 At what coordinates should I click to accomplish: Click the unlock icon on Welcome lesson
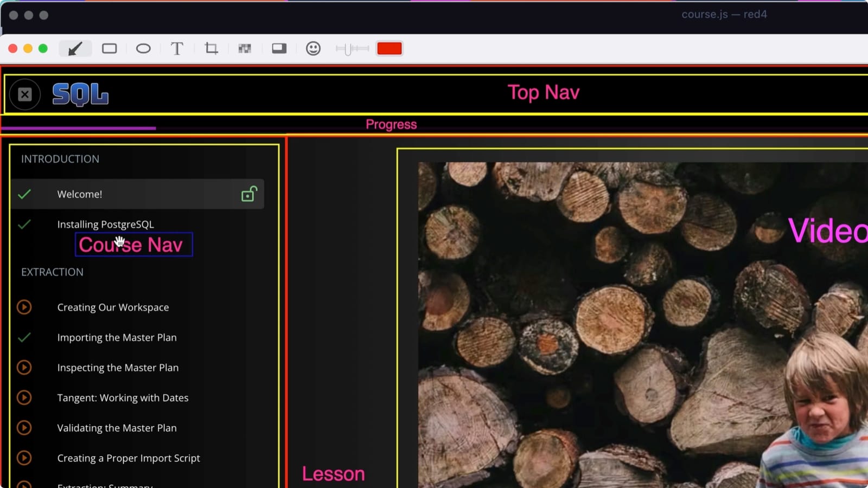coord(248,194)
